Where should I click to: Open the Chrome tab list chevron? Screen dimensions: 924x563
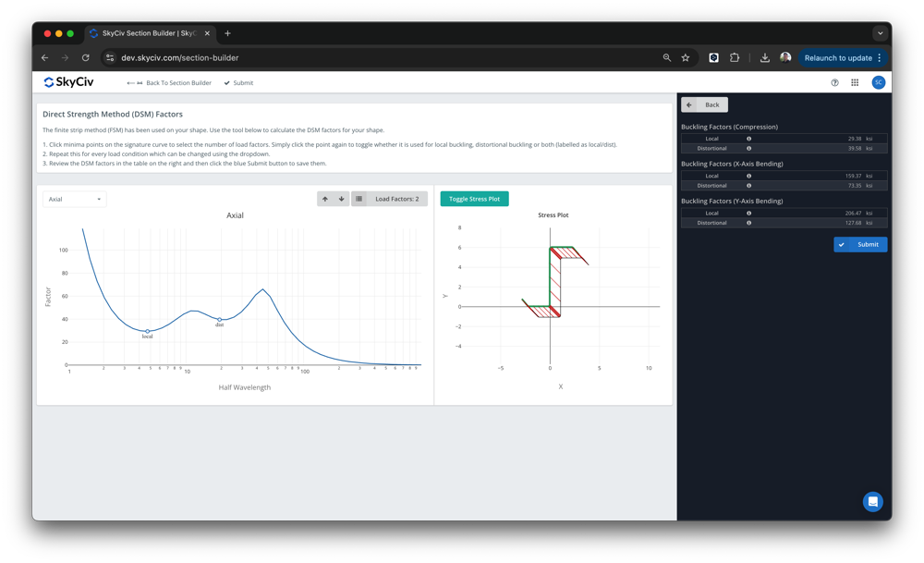click(880, 33)
